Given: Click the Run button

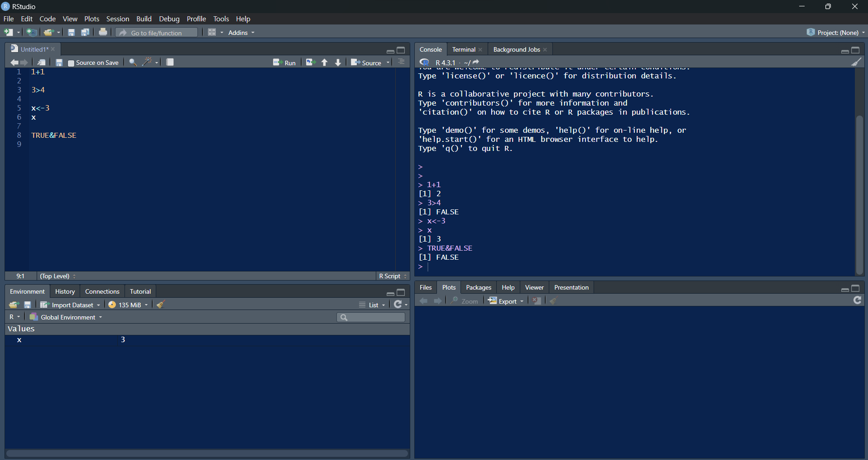Looking at the screenshot, I should pos(284,63).
